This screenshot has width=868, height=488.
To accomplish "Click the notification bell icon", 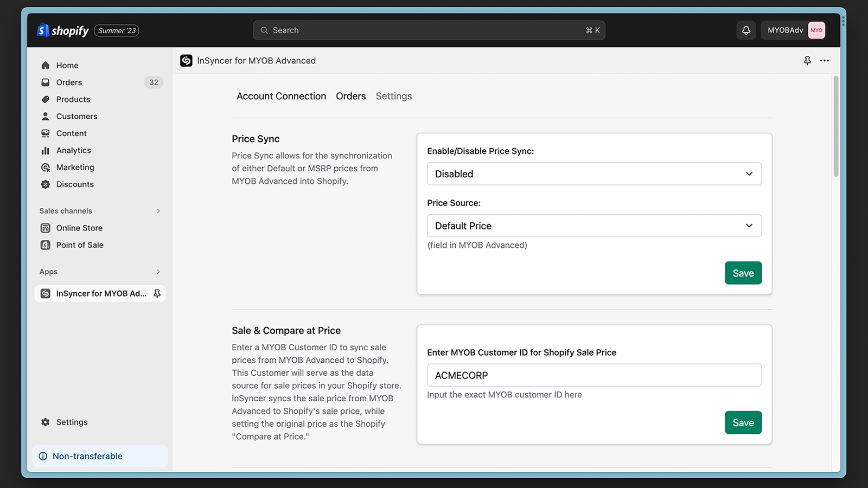I will coord(746,30).
